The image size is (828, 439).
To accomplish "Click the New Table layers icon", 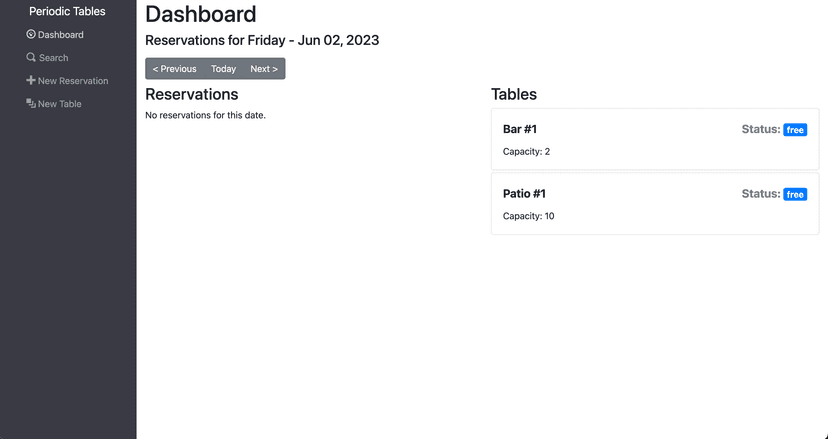I will [x=31, y=104].
